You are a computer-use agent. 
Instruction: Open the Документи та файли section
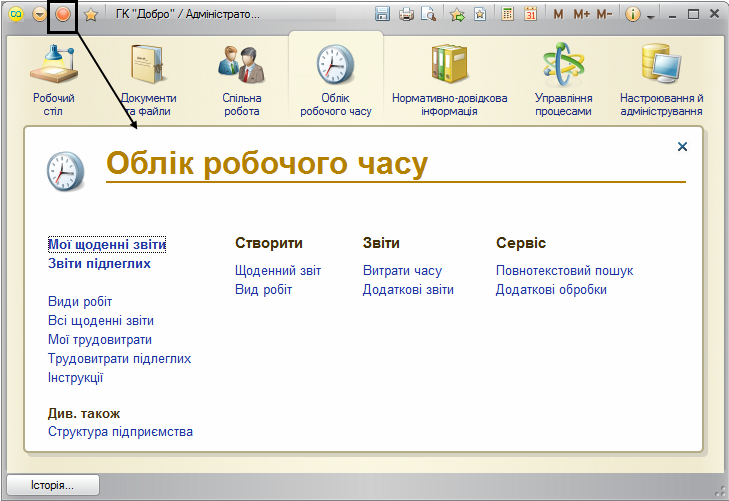(148, 80)
